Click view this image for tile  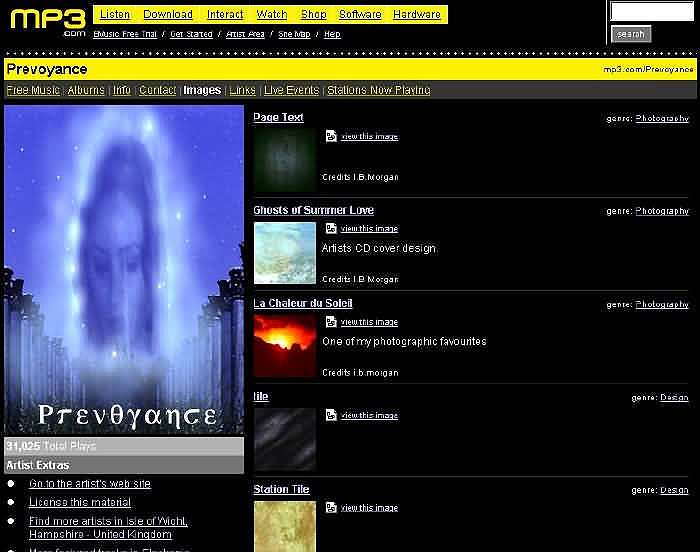click(369, 415)
